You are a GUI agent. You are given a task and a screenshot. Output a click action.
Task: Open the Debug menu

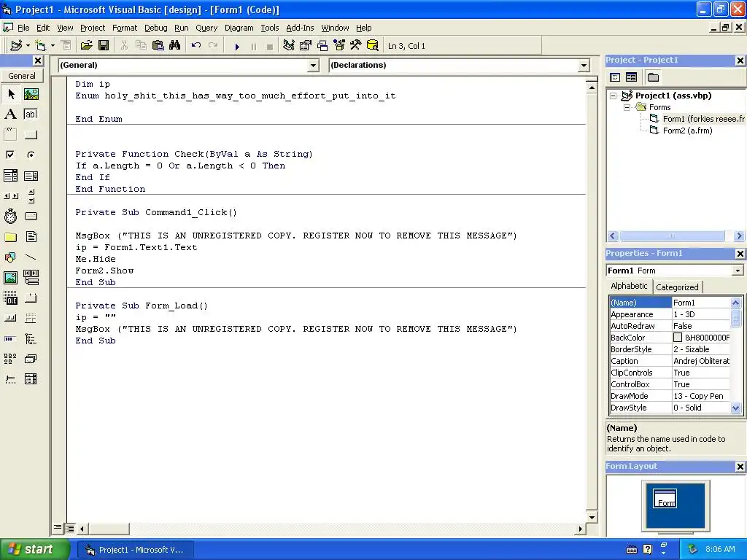(156, 28)
